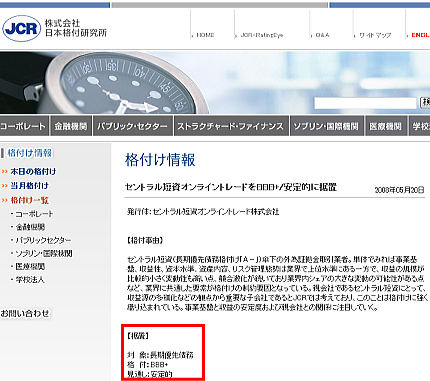430x381 pixels.
Task: Select the ソブリン・国際機関 navigation tab
Action: (326, 126)
